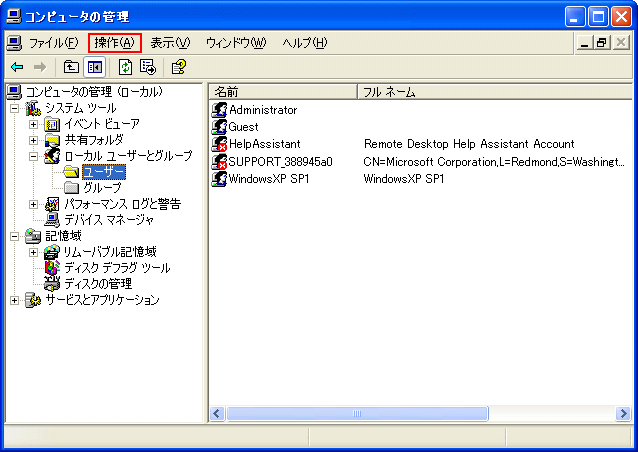Click the Guest user icon
The height and width of the screenshot is (452, 638).
(219, 127)
